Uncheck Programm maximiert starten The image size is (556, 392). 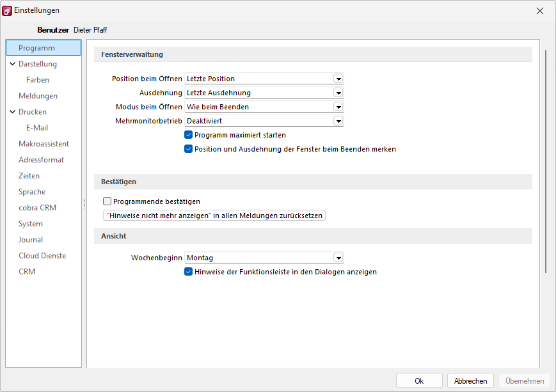click(189, 135)
